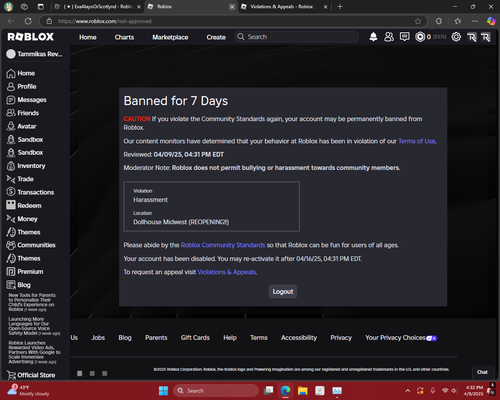Open Profile in the left sidebar

pyautogui.click(x=21, y=86)
